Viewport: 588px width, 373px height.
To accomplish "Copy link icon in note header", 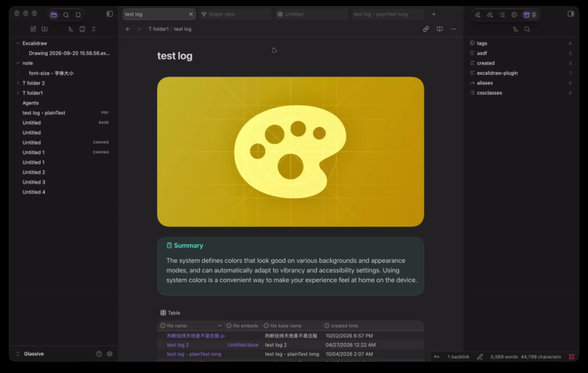I will (426, 29).
